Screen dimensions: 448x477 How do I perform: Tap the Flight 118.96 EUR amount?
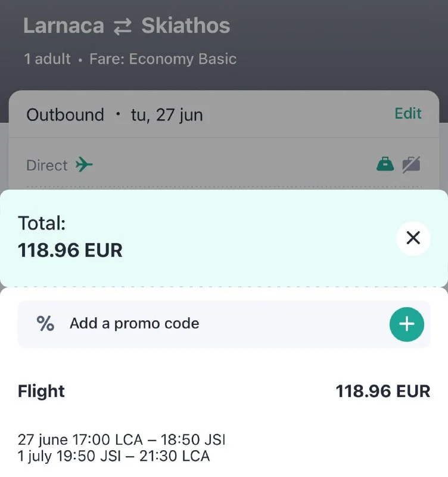click(x=382, y=391)
